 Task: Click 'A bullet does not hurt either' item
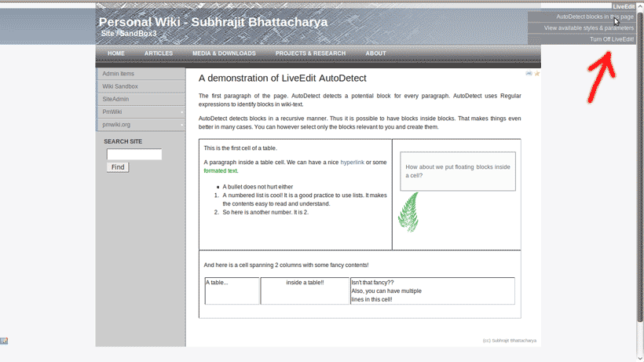(258, 187)
